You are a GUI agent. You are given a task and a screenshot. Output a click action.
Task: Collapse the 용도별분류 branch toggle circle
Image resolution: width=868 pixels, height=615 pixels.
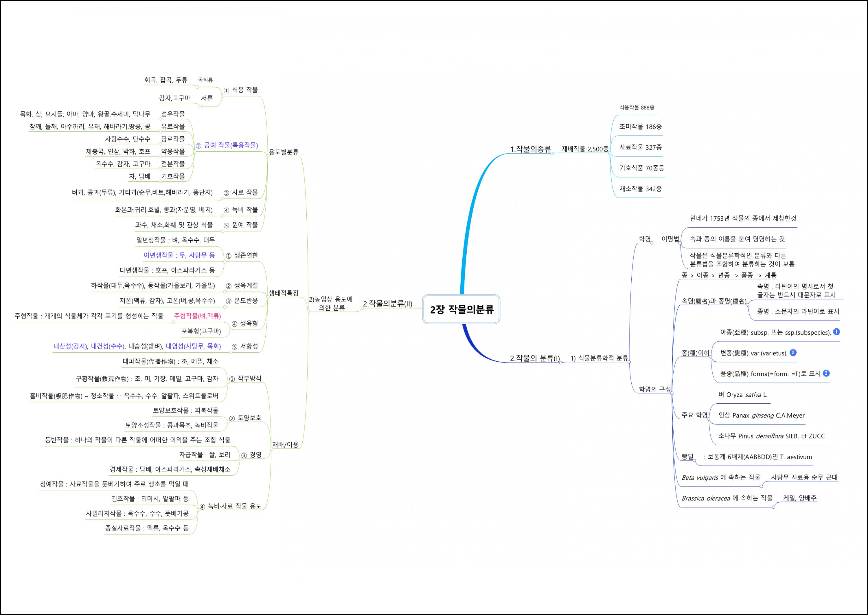coord(268,156)
